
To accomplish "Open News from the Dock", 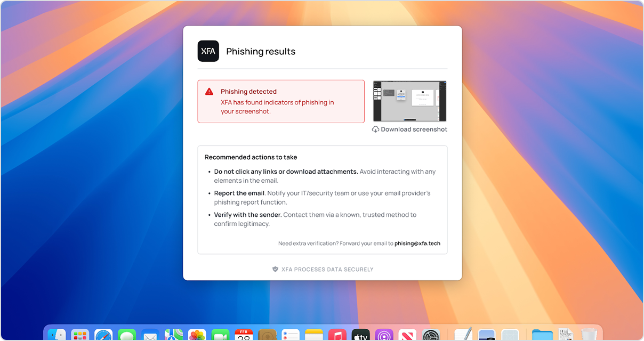I will [x=407, y=335].
